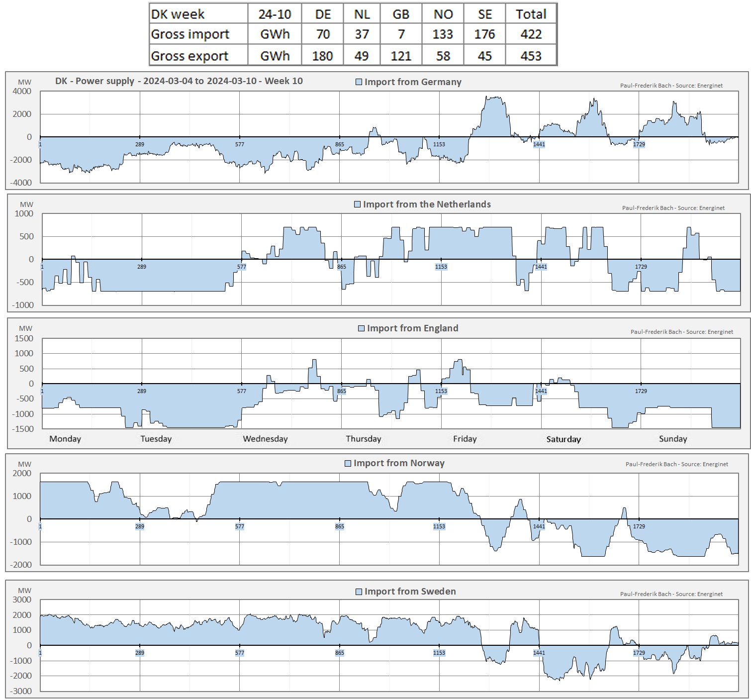Click the Import from Norway legend swatch
The image size is (751, 700).
tap(348, 463)
